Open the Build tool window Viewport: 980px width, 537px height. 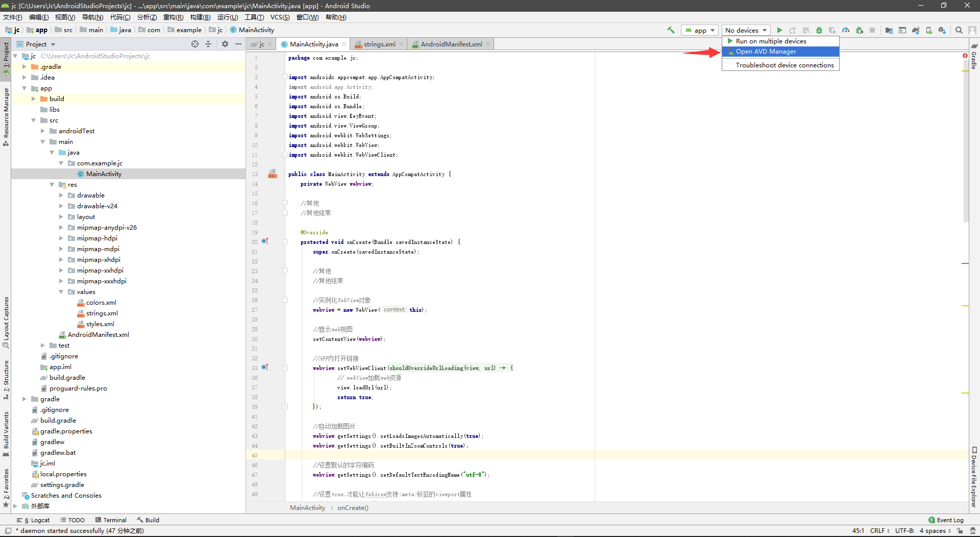tap(148, 520)
